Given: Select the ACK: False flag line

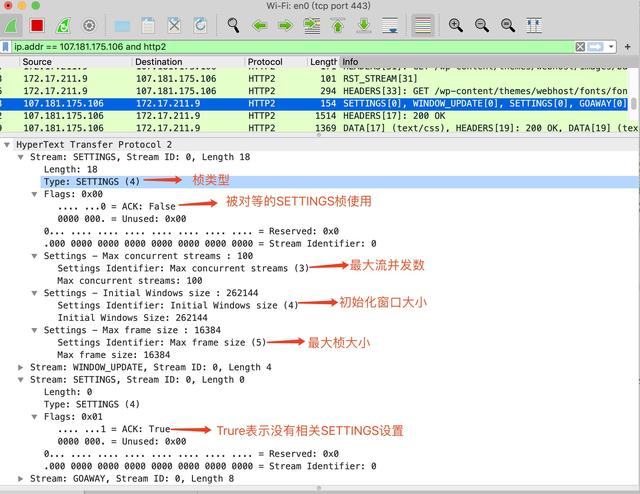Looking at the screenshot, I should (116, 207).
